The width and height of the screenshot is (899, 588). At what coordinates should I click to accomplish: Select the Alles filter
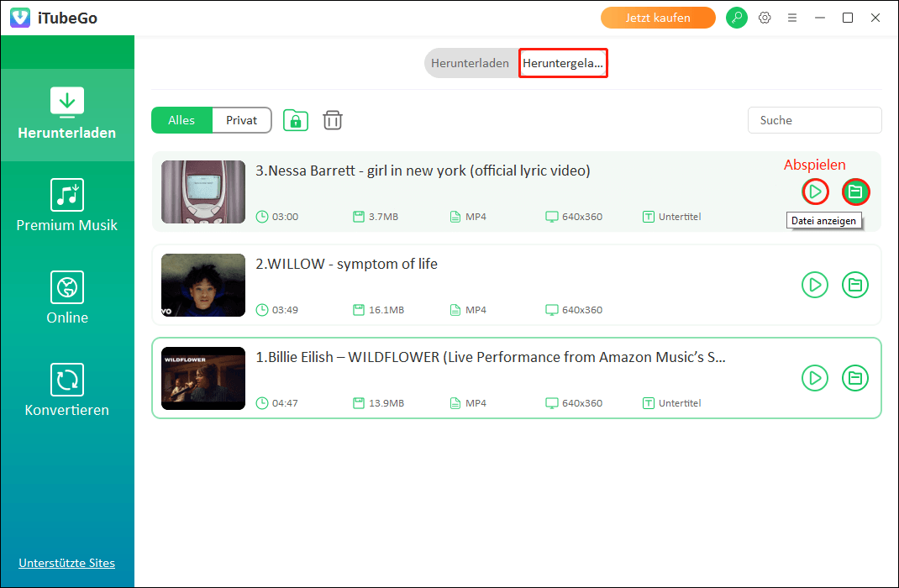[x=181, y=120]
